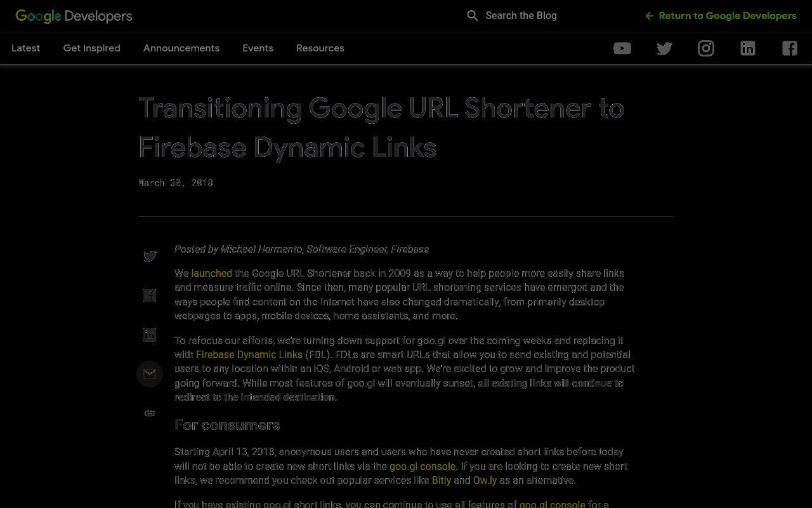Screen dimensions: 812x508
Task: Click the article title 'Transitioning Google URL Shortener'
Action: [381, 128]
